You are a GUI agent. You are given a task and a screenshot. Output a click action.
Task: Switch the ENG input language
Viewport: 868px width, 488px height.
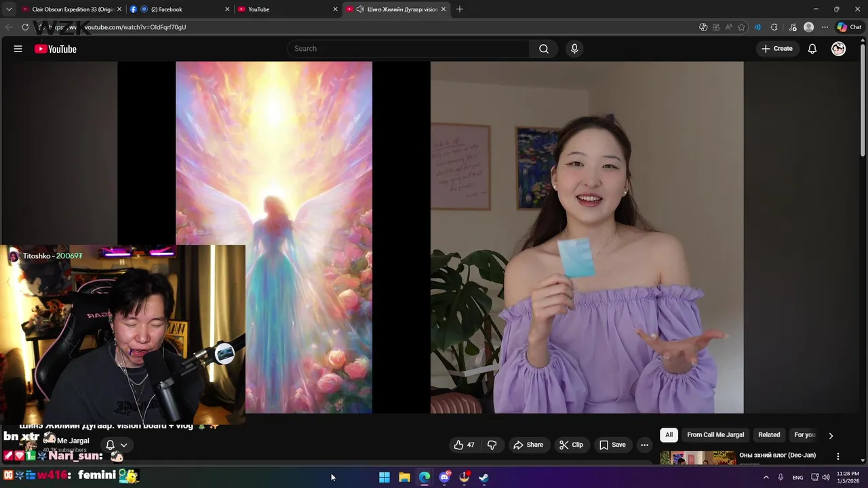pos(797,477)
